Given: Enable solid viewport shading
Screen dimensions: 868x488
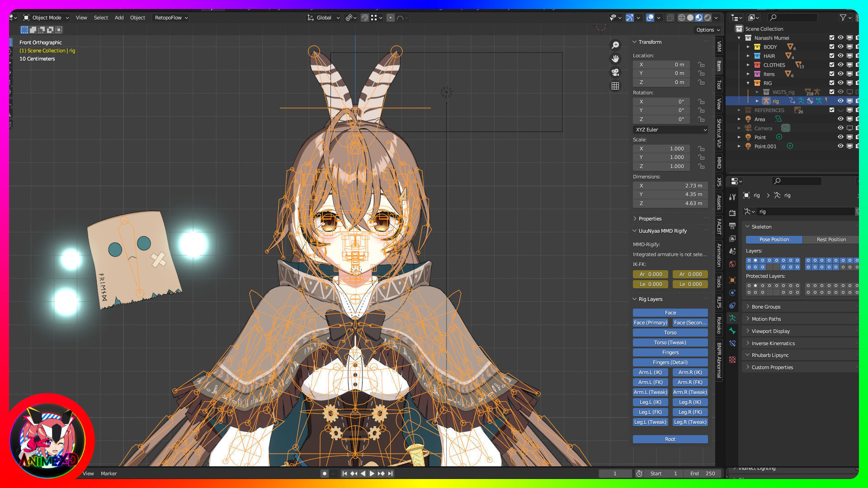Looking at the screenshot, I should pos(690,18).
